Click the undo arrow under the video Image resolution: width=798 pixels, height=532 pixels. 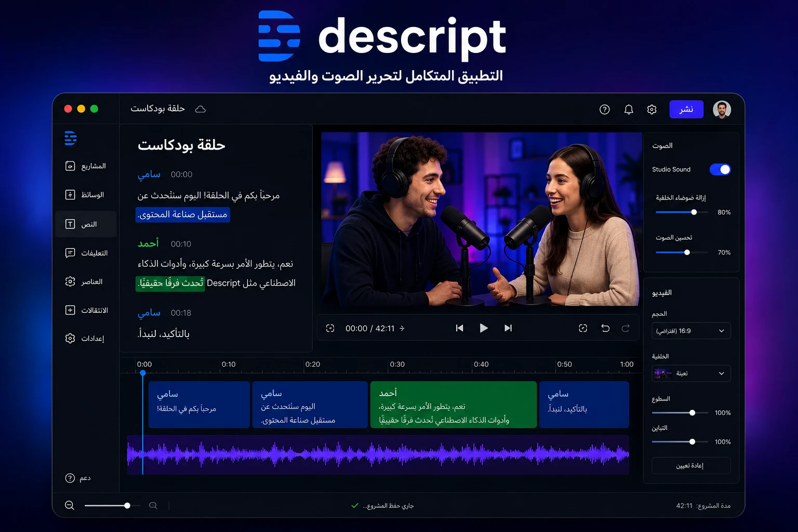[x=605, y=328]
